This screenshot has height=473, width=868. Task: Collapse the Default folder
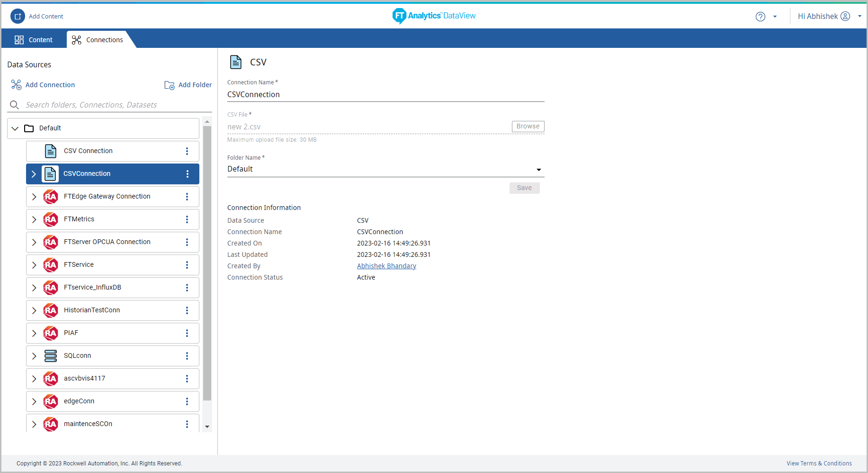coord(15,128)
